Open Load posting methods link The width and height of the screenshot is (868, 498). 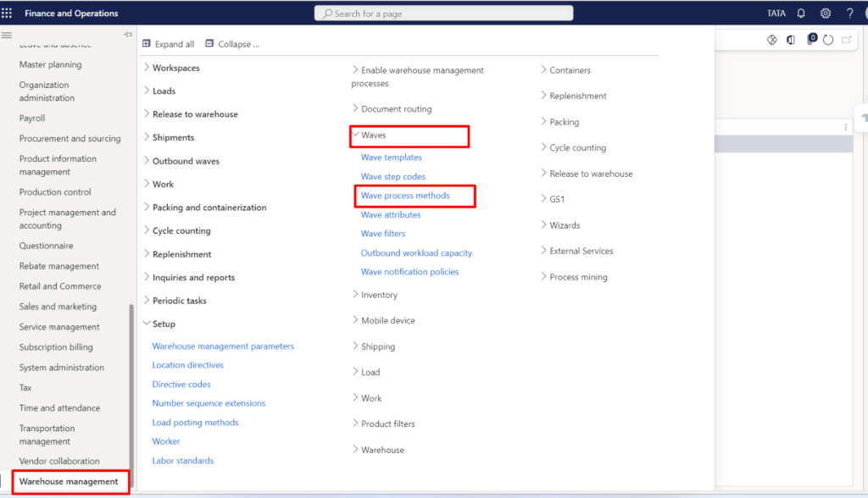(196, 422)
